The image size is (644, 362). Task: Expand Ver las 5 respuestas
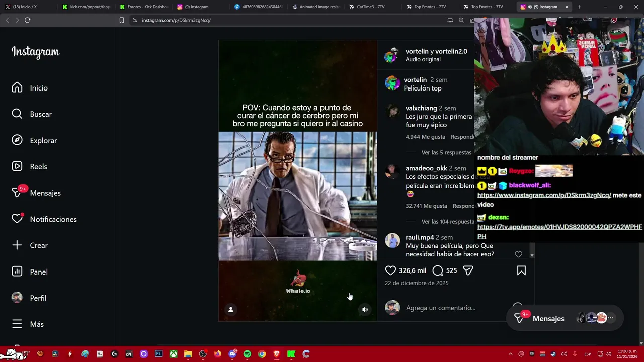pos(446,152)
